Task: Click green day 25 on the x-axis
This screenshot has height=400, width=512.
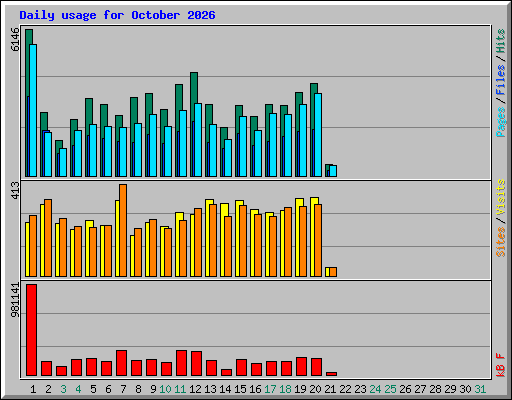Action: coord(390,389)
